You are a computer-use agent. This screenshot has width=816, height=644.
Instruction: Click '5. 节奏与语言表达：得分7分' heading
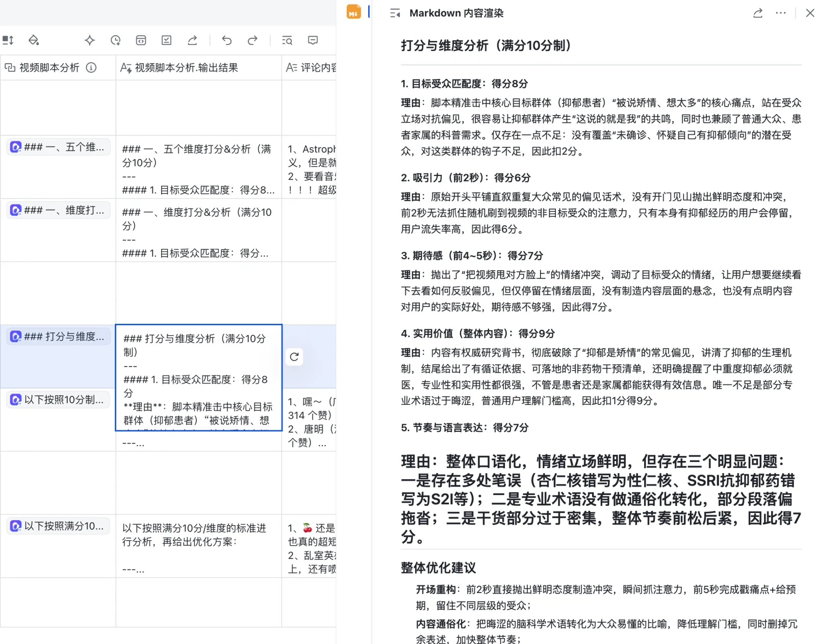[465, 428]
